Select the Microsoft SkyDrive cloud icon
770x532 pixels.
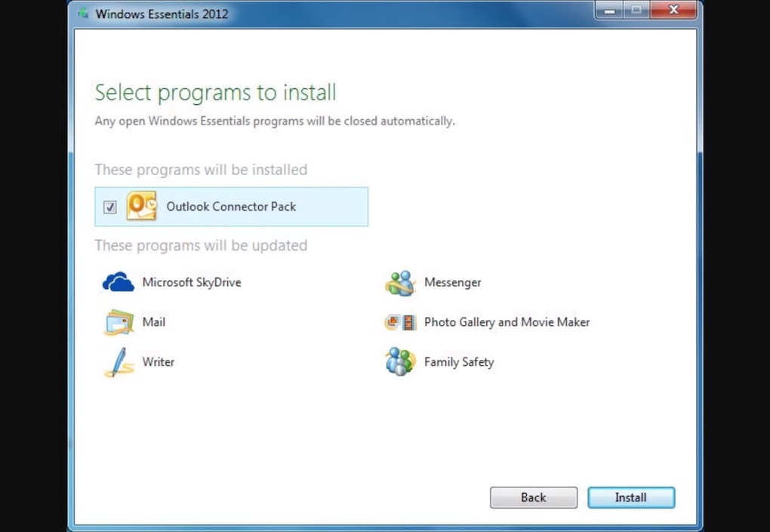118,281
